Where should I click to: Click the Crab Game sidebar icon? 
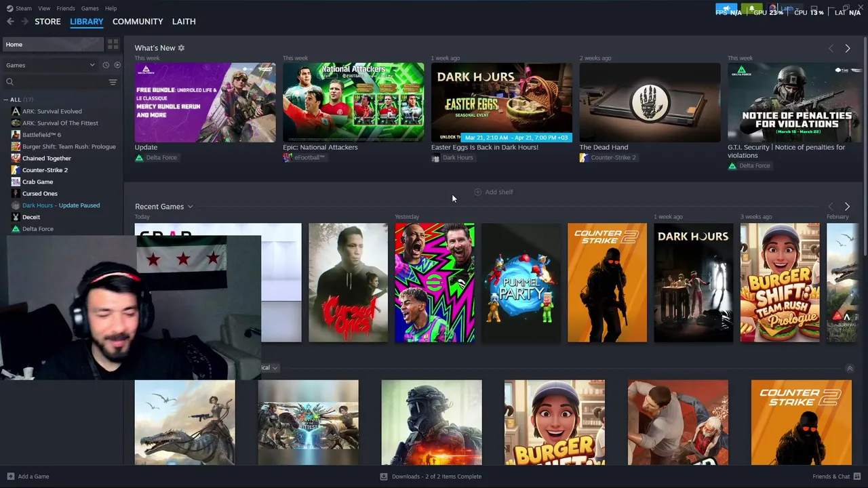(x=16, y=182)
